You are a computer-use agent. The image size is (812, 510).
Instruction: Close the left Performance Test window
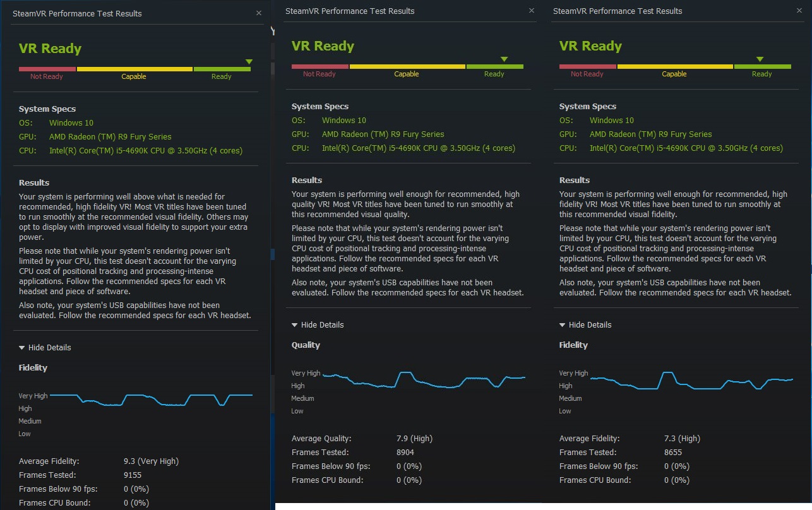click(x=259, y=13)
